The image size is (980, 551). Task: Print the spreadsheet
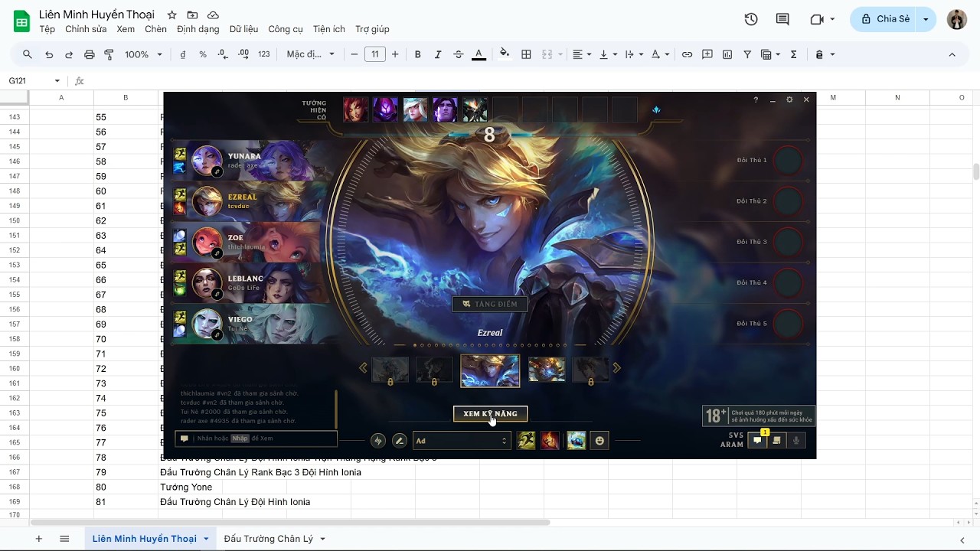click(90, 54)
